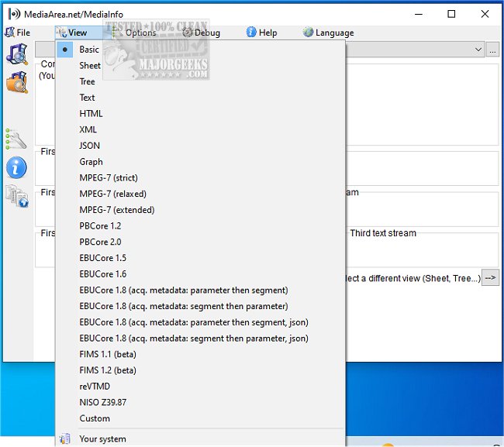Screen dimensions: 504x447
Task: Select MPEG-7 (extended) view
Action: (x=200, y=210)
